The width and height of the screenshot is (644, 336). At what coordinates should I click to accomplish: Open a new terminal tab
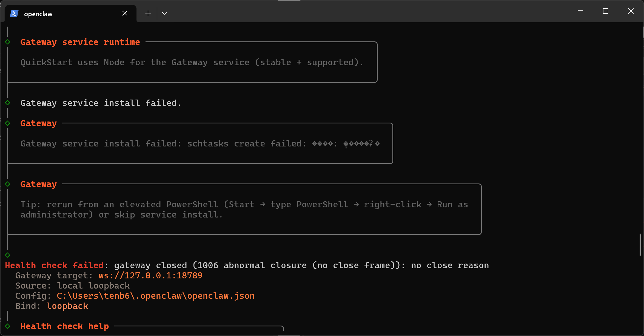click(148, 13)
